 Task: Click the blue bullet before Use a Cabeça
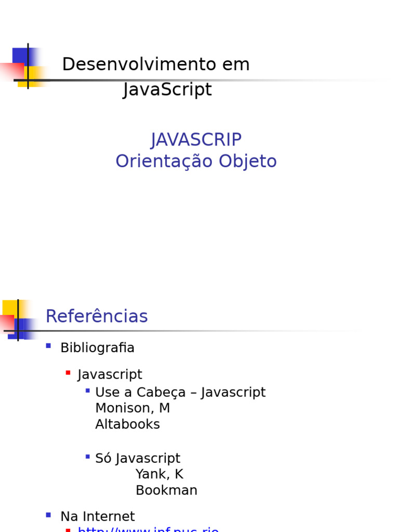(88, 390)
